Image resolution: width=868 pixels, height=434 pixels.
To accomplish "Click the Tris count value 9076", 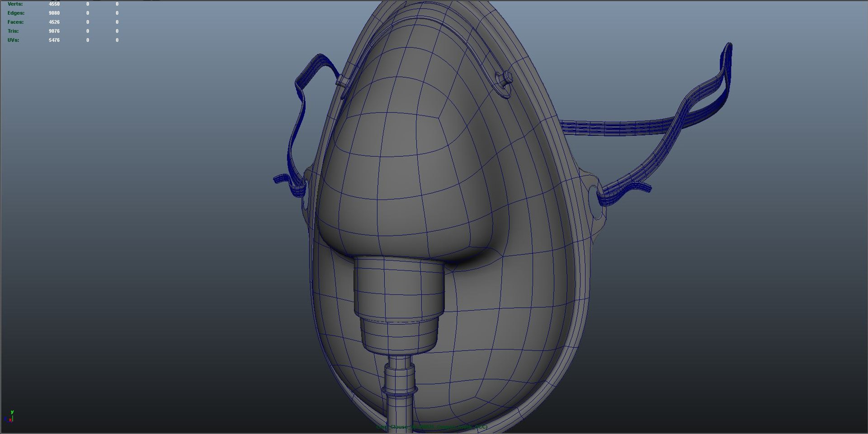I will 54,31.
